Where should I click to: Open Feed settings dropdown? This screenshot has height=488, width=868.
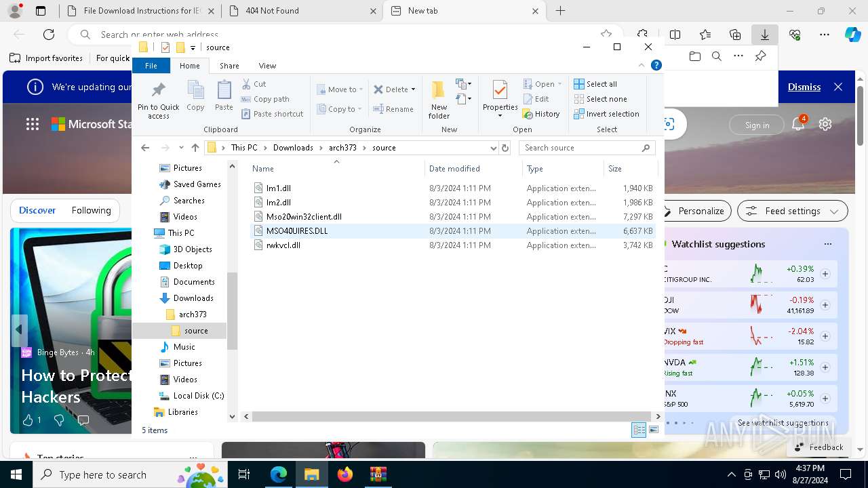pyautogui.click(x=792, y=211)
